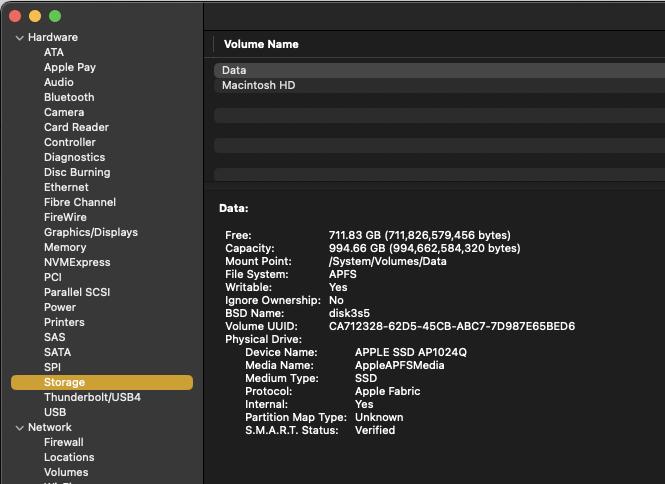Select Graphics/Displays in the sidebar
The height and width of the screenshot is (484, 665).
(x=91, y=232)
